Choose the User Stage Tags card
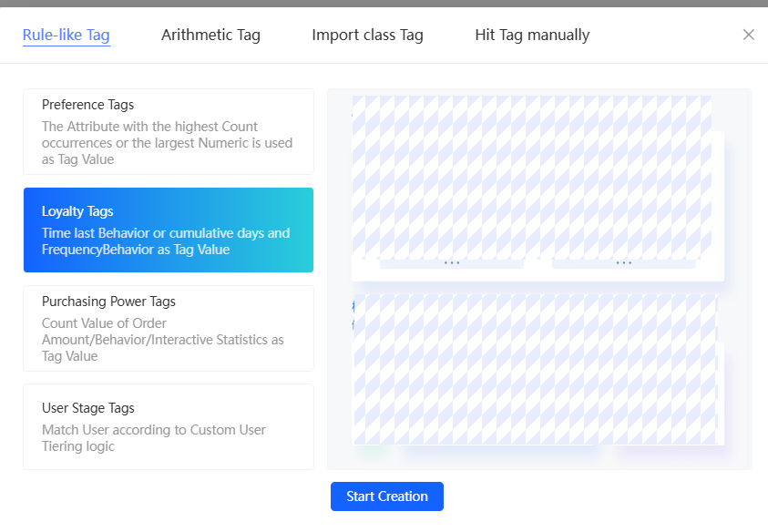This screenshot has width=768, height=532. tap(169, 426)
